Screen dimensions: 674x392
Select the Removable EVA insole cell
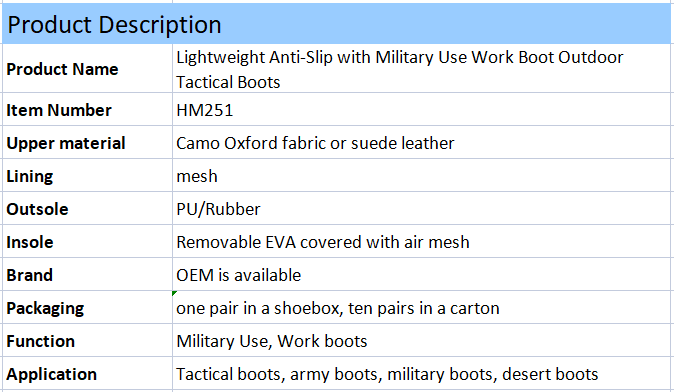coord(421,241)
